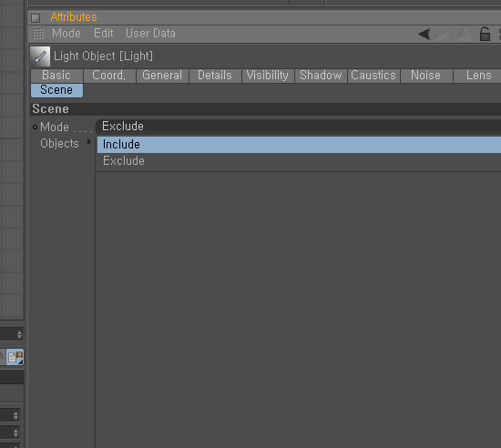The width and height of the screenshot is (501, 448).
Task: Click the back arrow in Attributes toolbar
Action: [424, 34]
